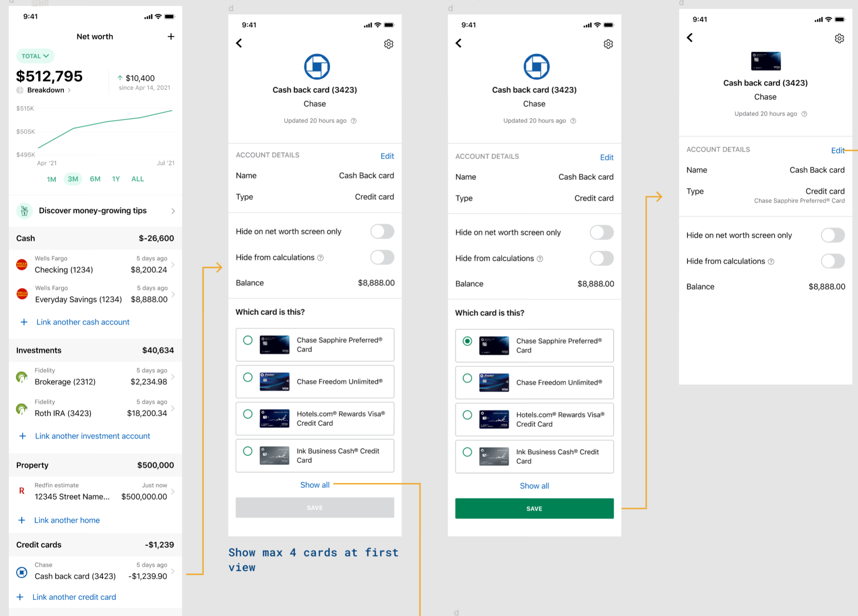
Task: Click Link another cash account
Action: (83, 322)
